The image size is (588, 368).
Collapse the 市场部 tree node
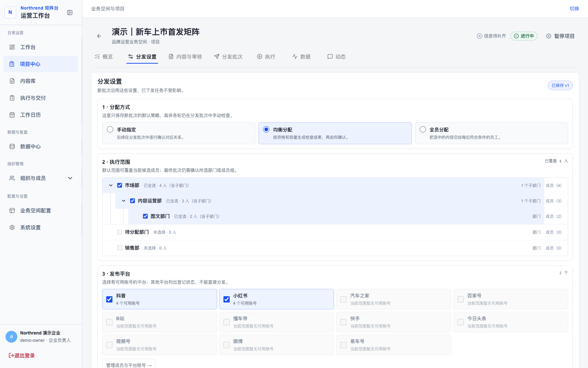[111, 185]
